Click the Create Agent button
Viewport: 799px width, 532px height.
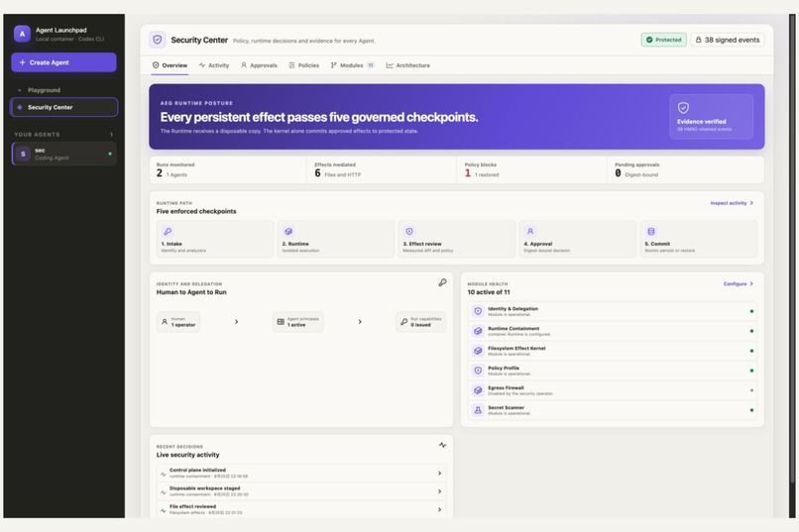(63, 62)
